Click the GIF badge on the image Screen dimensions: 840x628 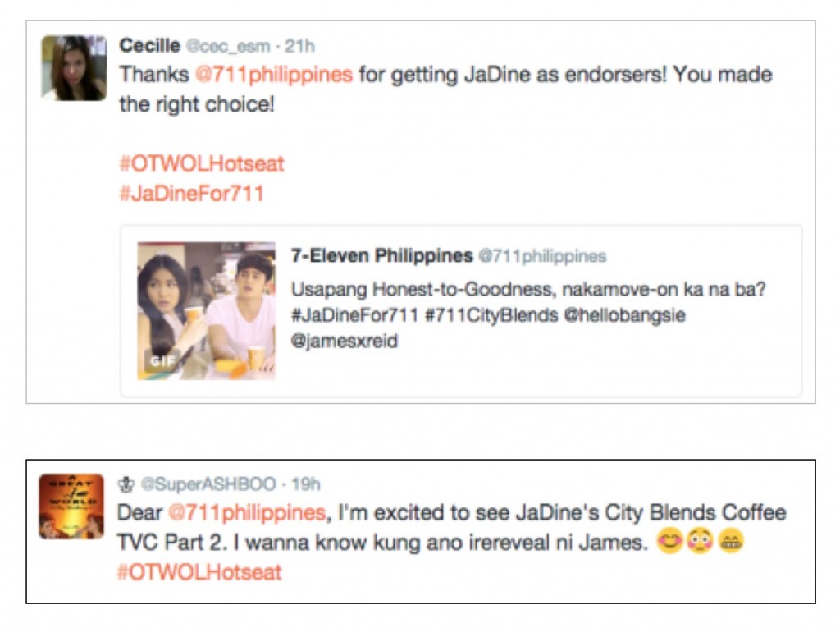click(x=162, y=361)
